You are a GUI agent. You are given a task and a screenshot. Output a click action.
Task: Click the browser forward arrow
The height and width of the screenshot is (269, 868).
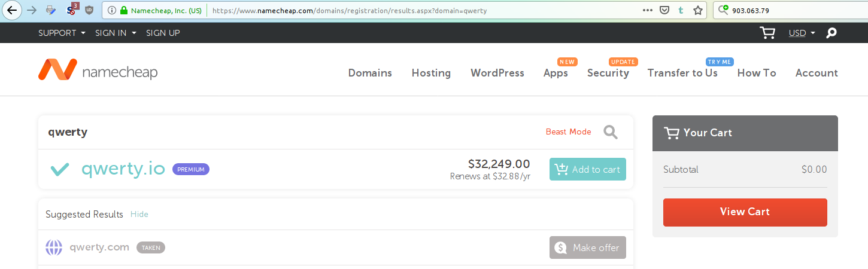(32, 10)
